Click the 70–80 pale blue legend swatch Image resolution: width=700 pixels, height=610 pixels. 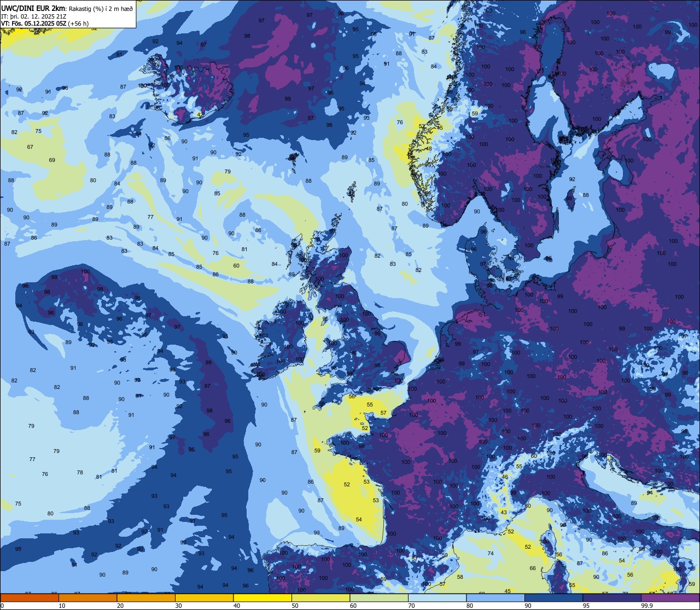(437, 597)
